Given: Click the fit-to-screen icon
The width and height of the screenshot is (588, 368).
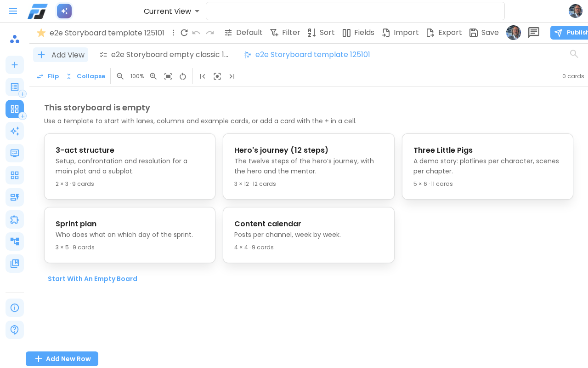Looking at the screenshot, I should point(168,76).
